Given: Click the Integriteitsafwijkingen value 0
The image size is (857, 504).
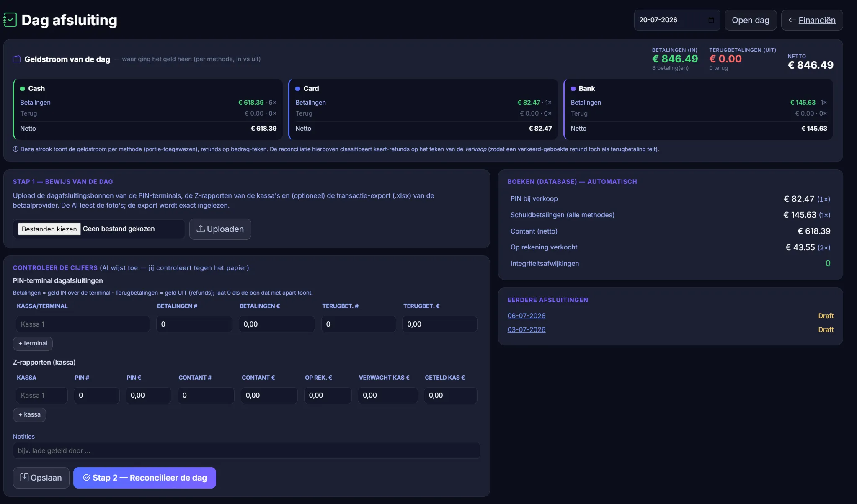Looking at the screenshot, I should point(828,263).
